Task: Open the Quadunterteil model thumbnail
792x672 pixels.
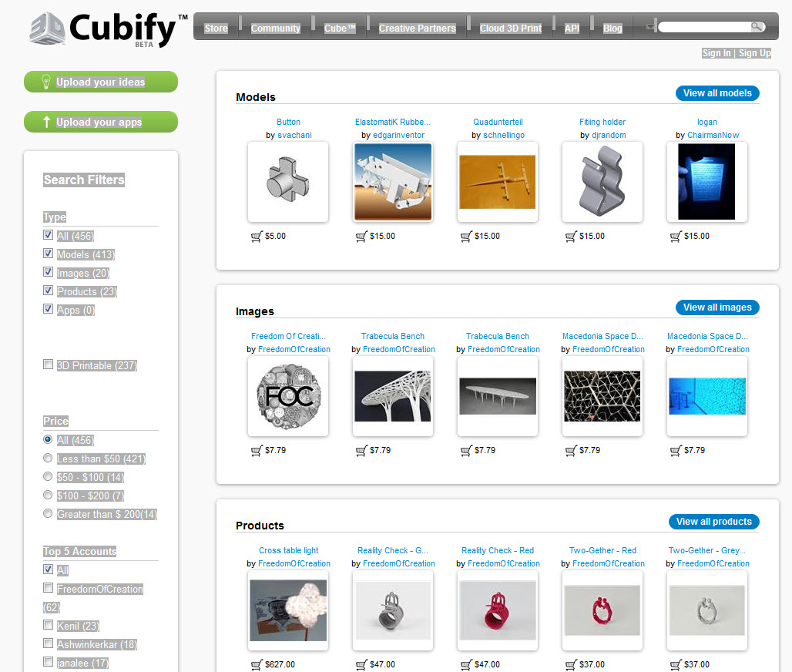Action: coord(497,181)
